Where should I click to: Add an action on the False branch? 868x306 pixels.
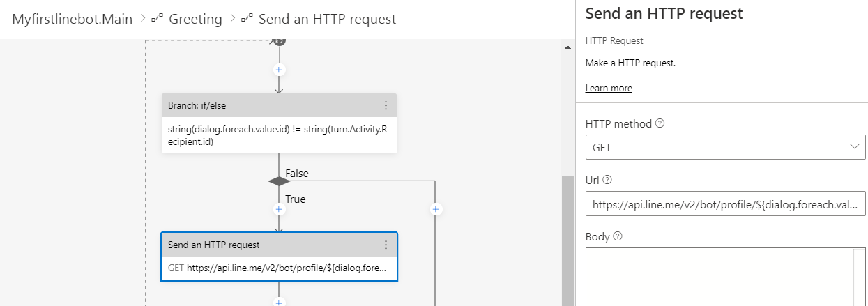point(435,209)
